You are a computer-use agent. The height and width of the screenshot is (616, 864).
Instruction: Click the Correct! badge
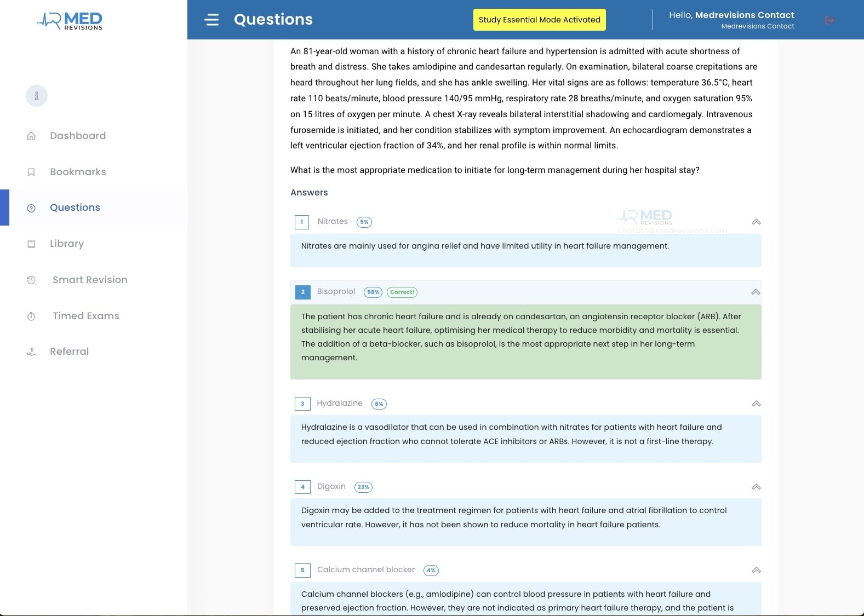[402, 292]
